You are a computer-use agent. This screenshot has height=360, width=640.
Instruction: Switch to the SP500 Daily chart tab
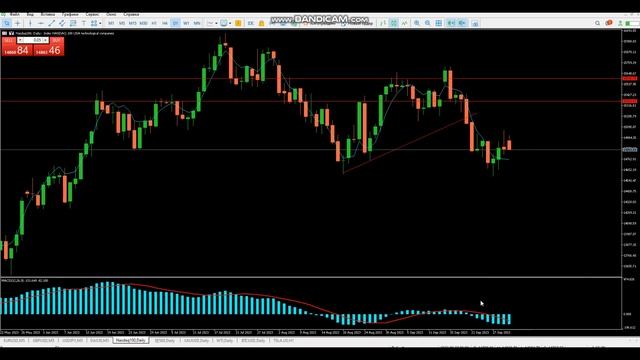tap(164, 340)
